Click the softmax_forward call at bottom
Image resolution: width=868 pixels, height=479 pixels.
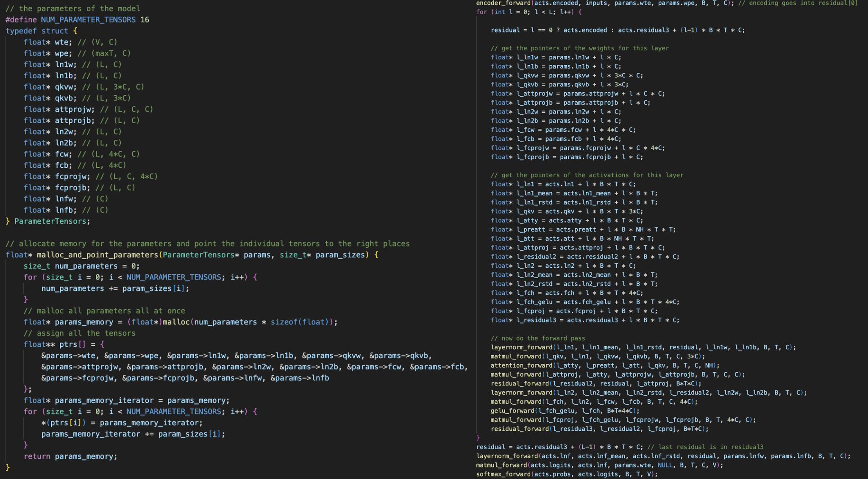(567, 474)
